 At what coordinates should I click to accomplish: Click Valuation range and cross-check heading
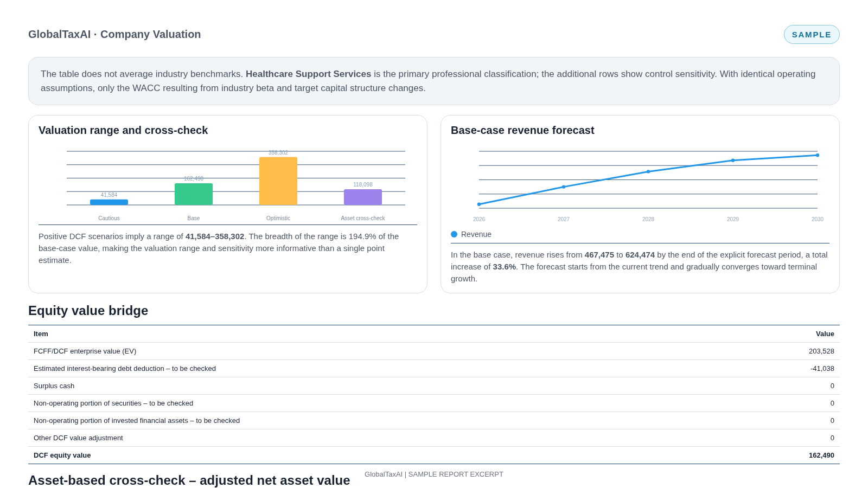(123, 130)
